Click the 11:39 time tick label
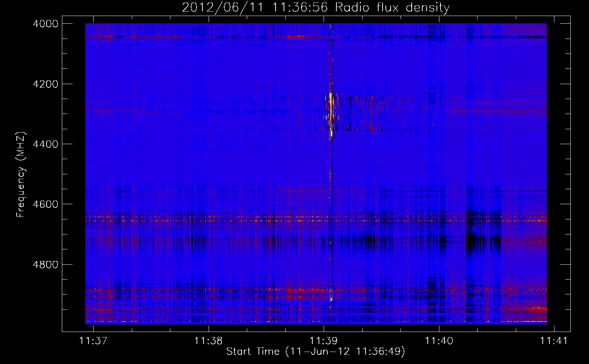Image resolution: width=589 pixels, height=364 pixels. click(x=324, y=341)
